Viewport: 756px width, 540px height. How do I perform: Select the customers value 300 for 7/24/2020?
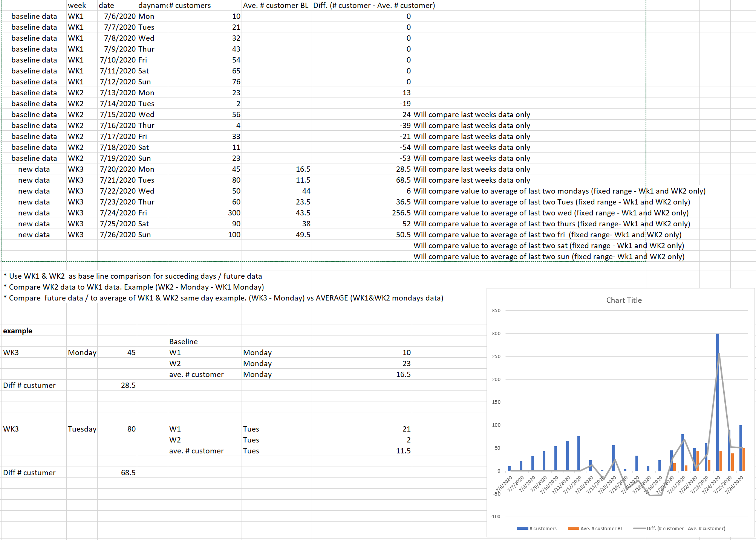click(x=205, y=213)
